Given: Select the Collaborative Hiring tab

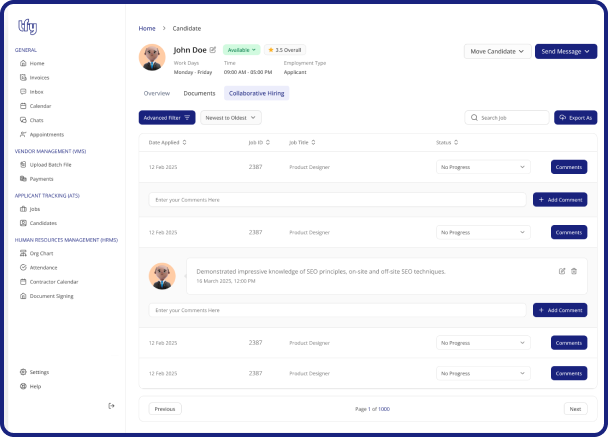Looking at the screenshot, I should pyautogui.click(x=256, y=93).
